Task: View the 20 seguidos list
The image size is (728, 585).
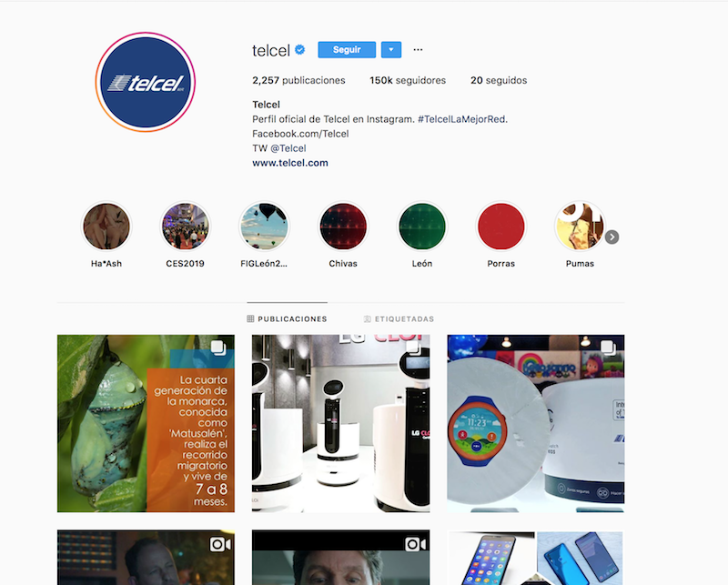Action: (x=499, y=80)
